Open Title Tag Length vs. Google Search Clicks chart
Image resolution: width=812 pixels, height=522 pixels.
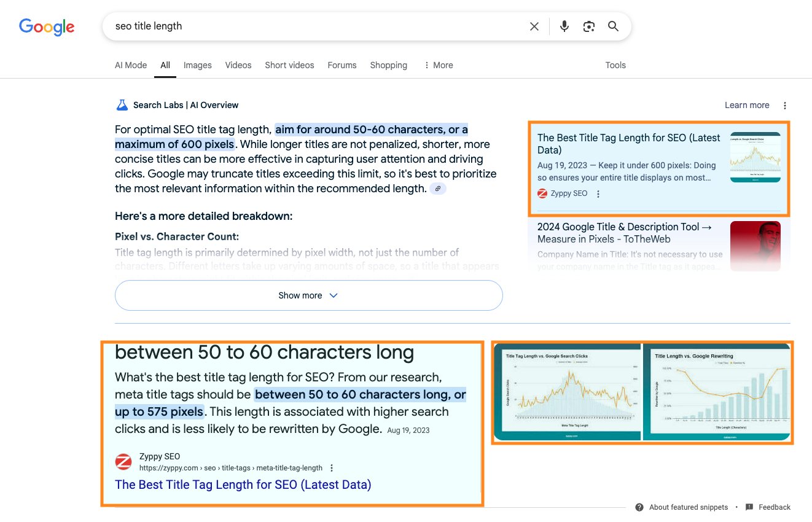click(x=568, y=392)
